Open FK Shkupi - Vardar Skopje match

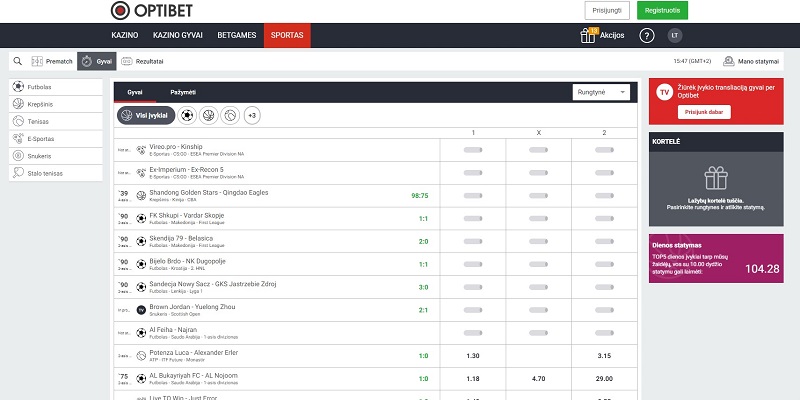[187, 215]
